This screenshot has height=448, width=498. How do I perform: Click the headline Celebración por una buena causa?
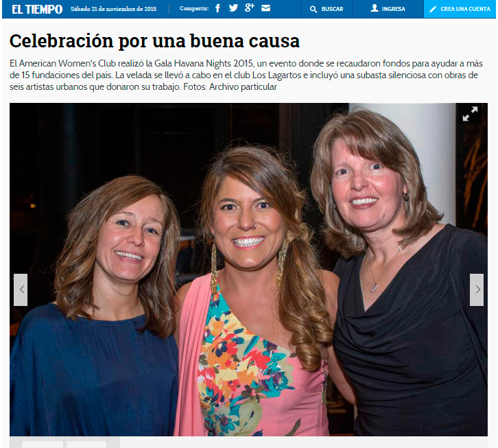pos(154,41)
